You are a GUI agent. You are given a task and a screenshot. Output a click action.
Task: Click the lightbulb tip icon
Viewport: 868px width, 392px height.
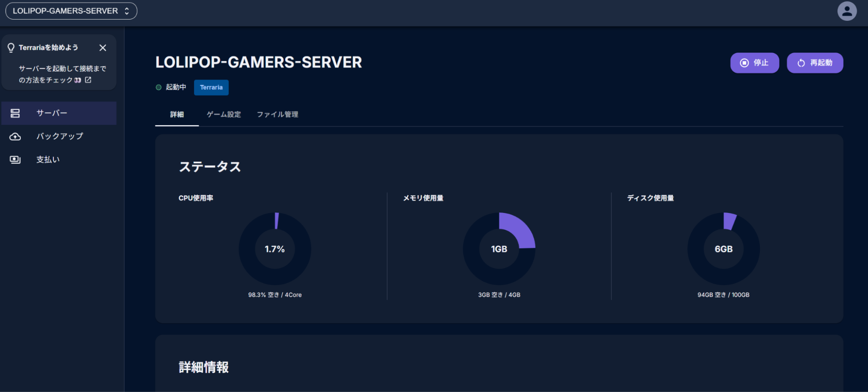coord(11,47)
